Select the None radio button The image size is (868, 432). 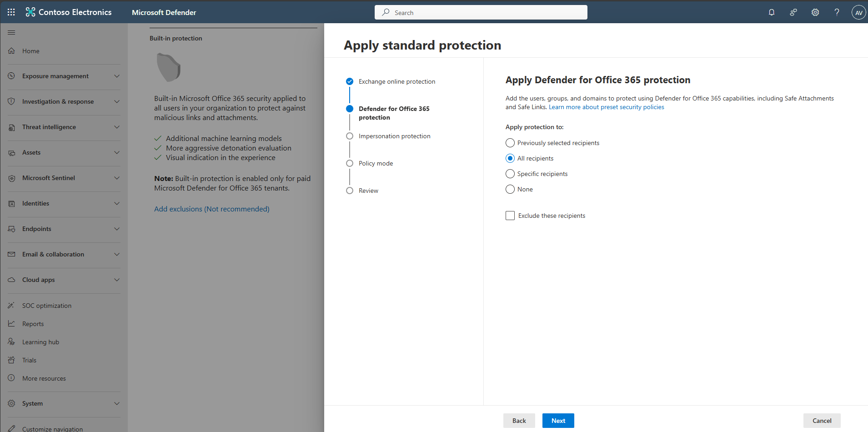[510, 189]
